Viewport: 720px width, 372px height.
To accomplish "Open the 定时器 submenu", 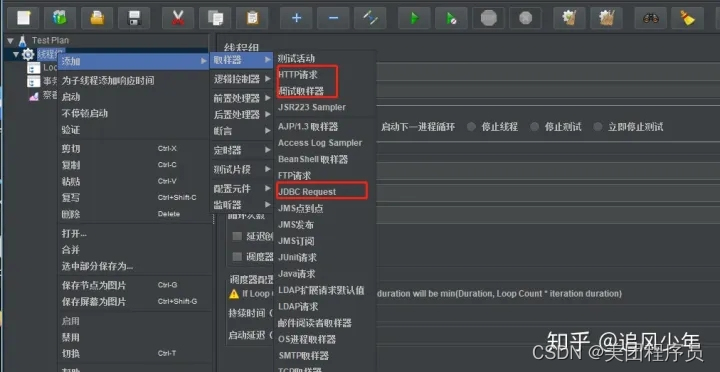I will point(242,150).
